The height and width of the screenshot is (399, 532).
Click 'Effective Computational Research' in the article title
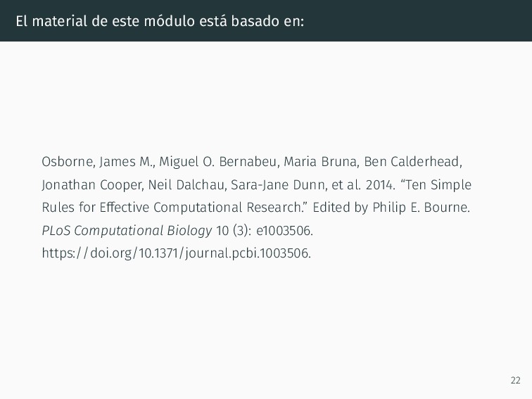pos(200,208)
